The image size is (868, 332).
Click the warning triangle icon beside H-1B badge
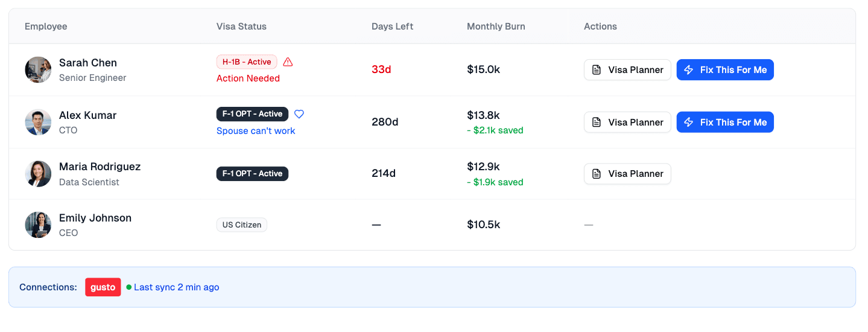[288, 62]
